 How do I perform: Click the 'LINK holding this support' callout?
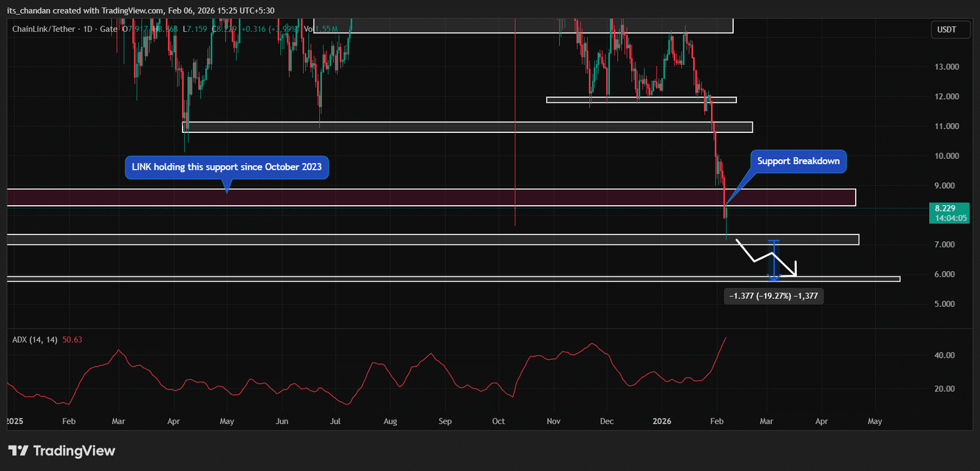pos(227,167)
